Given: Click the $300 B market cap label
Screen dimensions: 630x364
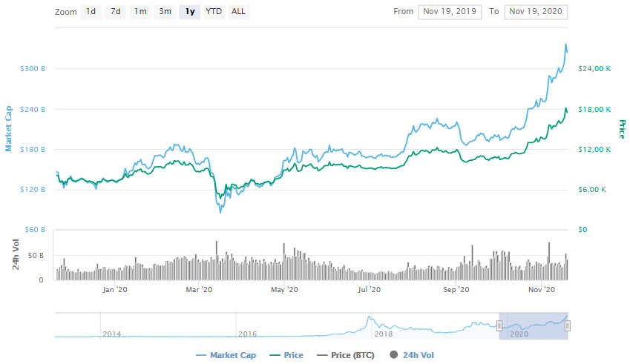Looking at the screenshot, I should click(33, 69).
